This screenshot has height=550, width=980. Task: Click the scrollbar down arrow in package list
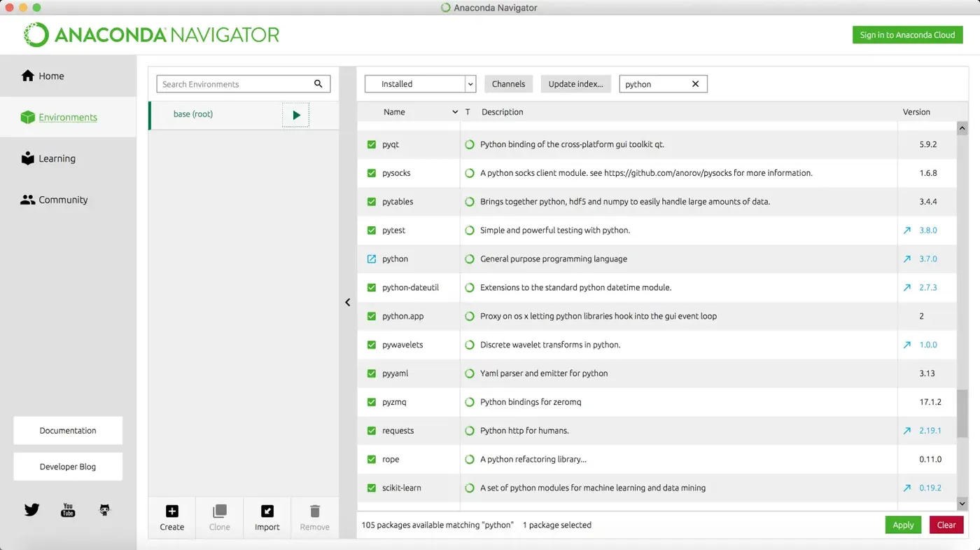962,503
